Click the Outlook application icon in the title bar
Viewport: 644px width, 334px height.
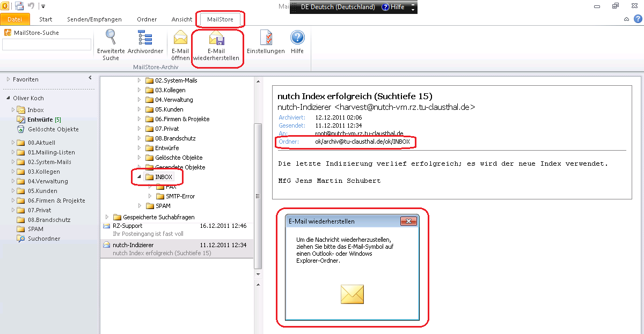6,6
